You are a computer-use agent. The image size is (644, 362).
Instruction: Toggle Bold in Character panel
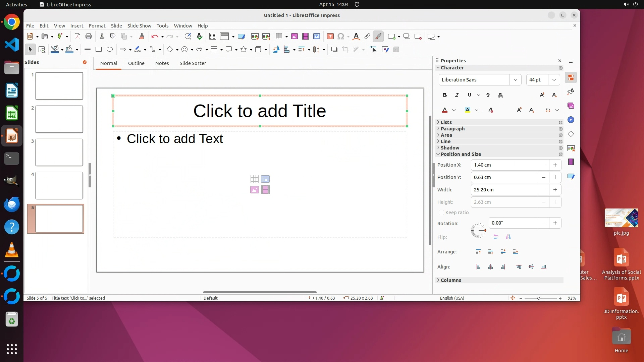tap(445, 95)
